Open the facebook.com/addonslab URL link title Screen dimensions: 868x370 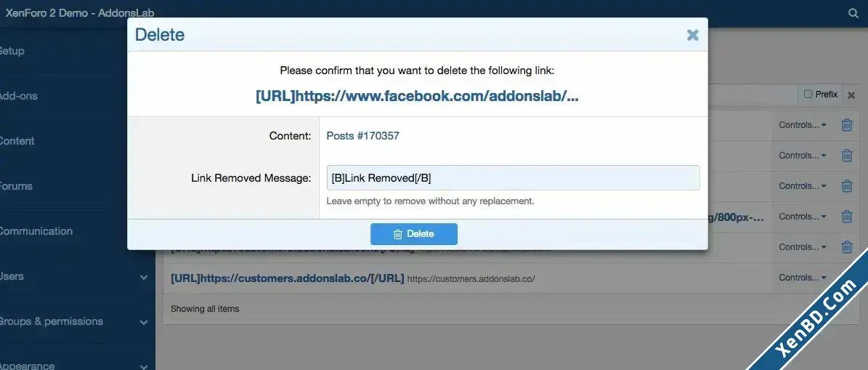[418, 97]
